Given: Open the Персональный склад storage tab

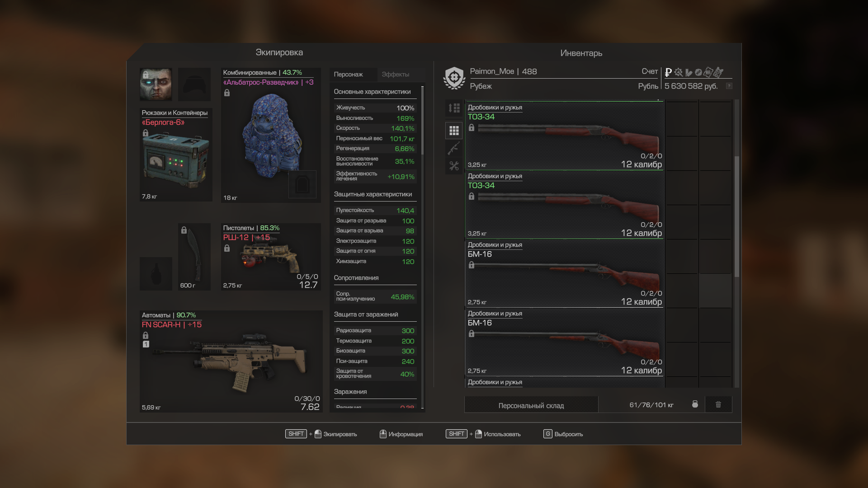Looking at the screenshot, I should point(531,405).
